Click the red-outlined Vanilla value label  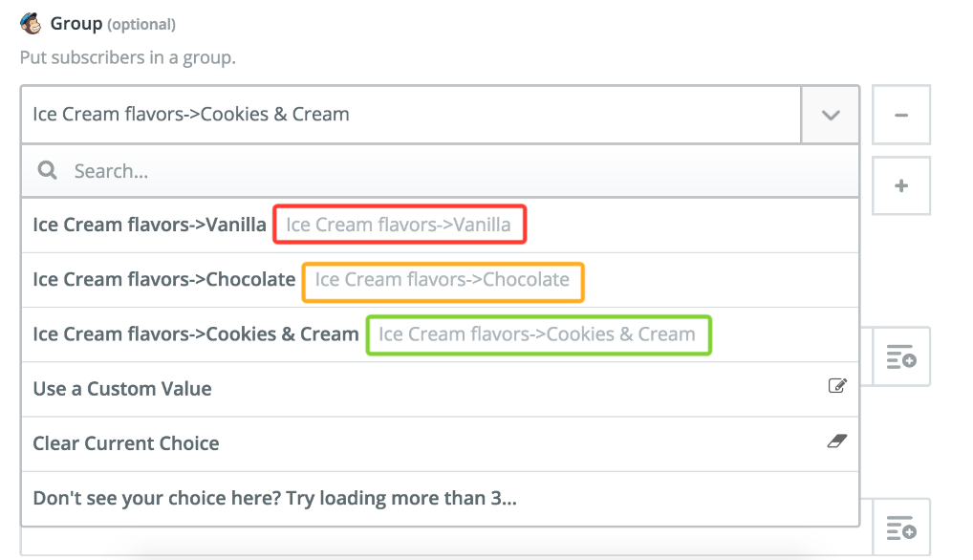(400, 225)
